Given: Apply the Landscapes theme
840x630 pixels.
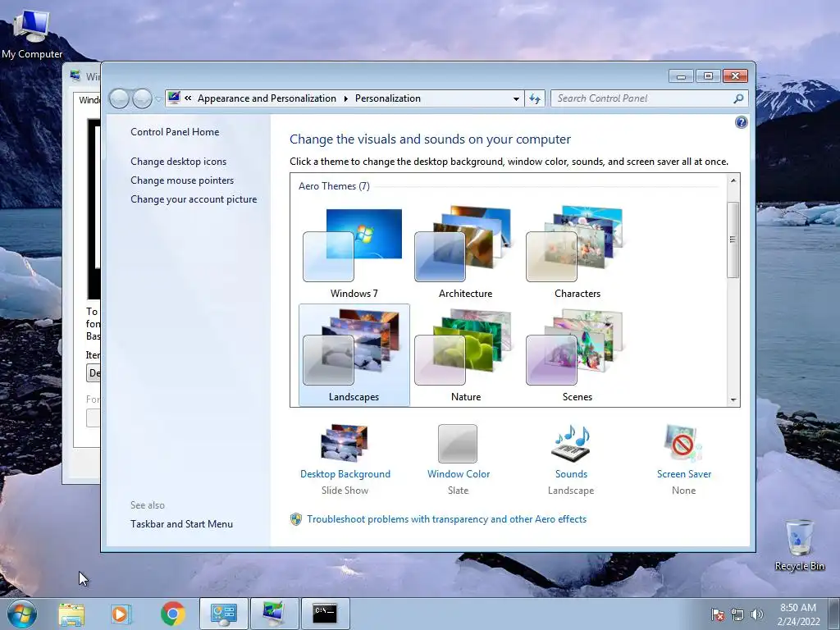Looking at the screenshot, I should [x=354, y=354].
